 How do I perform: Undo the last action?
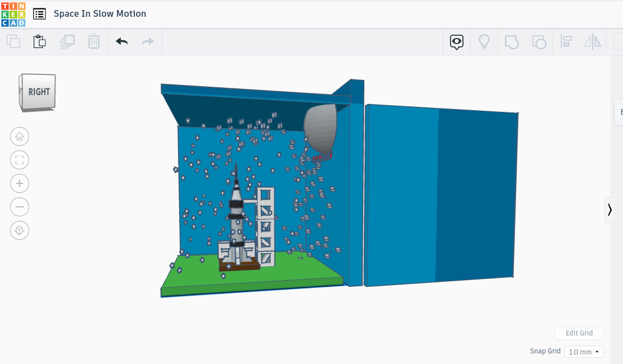[121, 41]
